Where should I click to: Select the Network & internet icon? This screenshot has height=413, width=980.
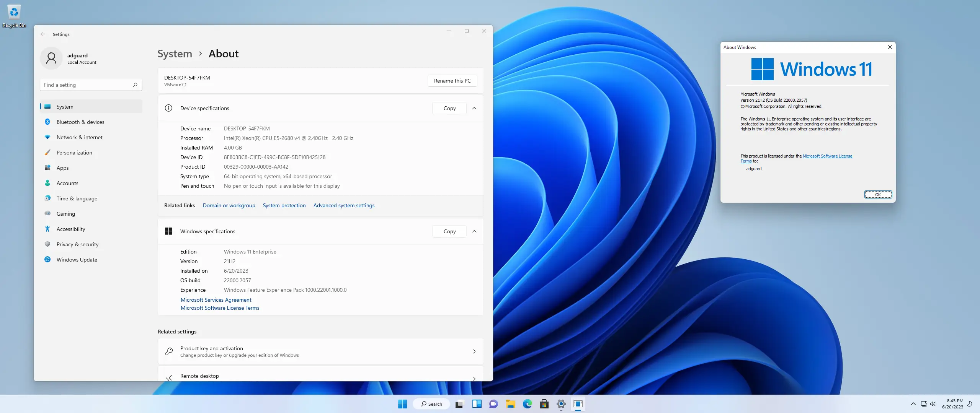[x=47, y=137]
